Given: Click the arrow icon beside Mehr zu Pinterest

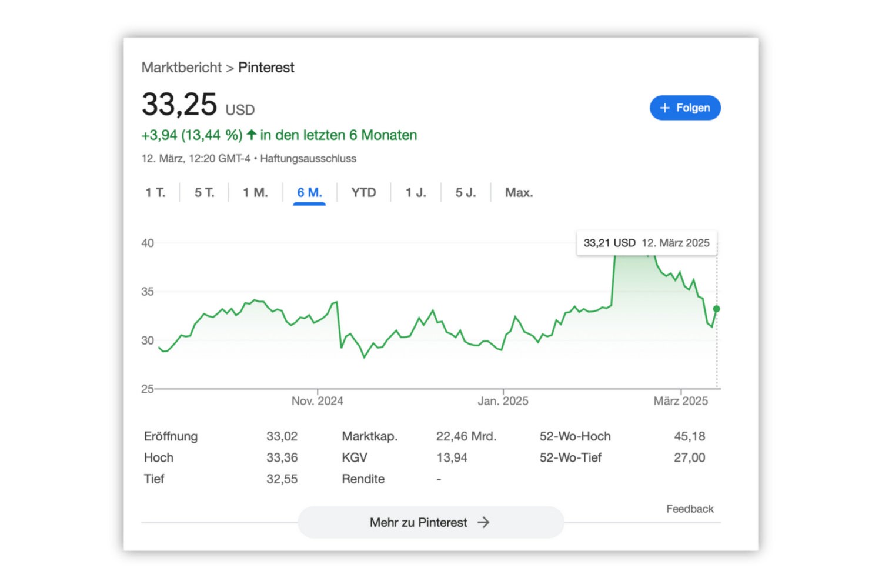Looking at the screenshot, I should tap(483, 522).
